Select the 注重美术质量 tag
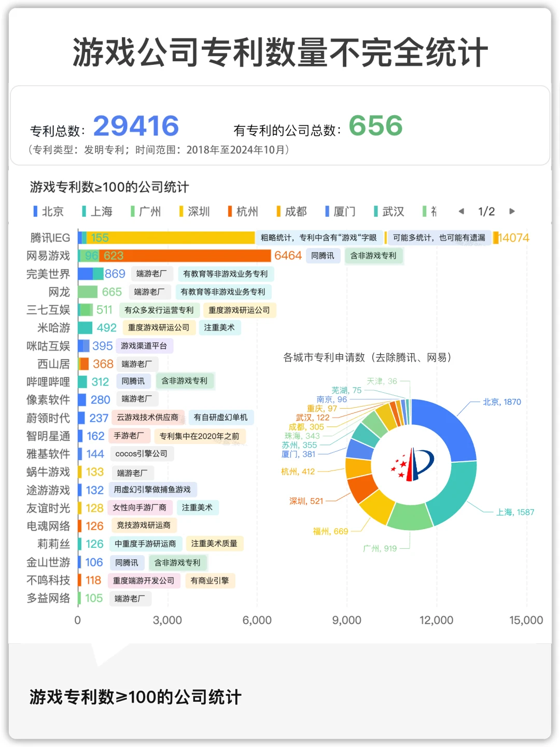The height and width of the screenshot is (747, 560). (x=215, y=544)
